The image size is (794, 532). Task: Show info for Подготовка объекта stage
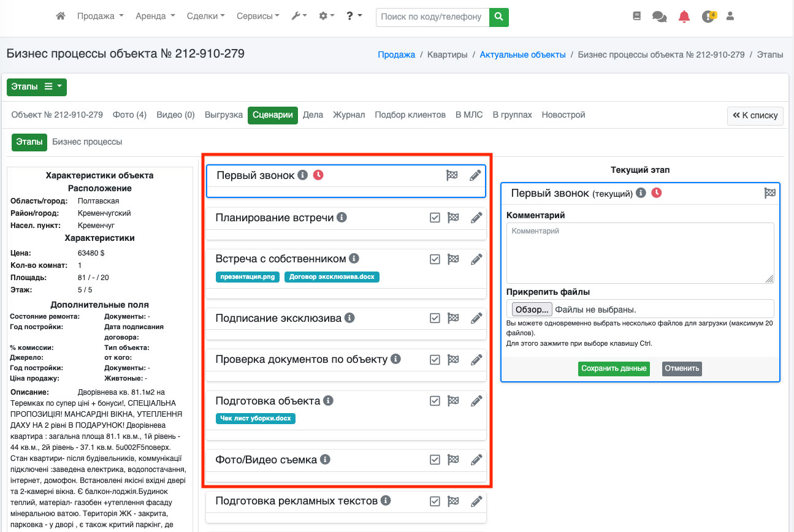[329, 401]
